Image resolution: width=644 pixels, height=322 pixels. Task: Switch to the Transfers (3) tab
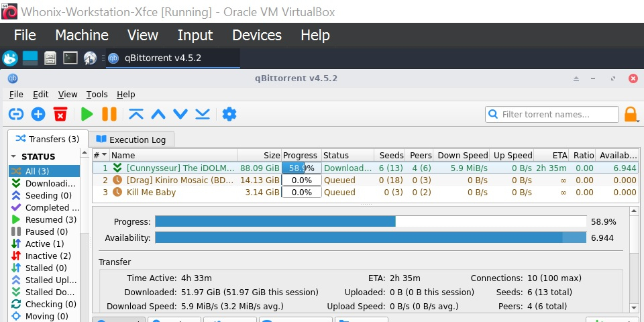tap(48, 139)
